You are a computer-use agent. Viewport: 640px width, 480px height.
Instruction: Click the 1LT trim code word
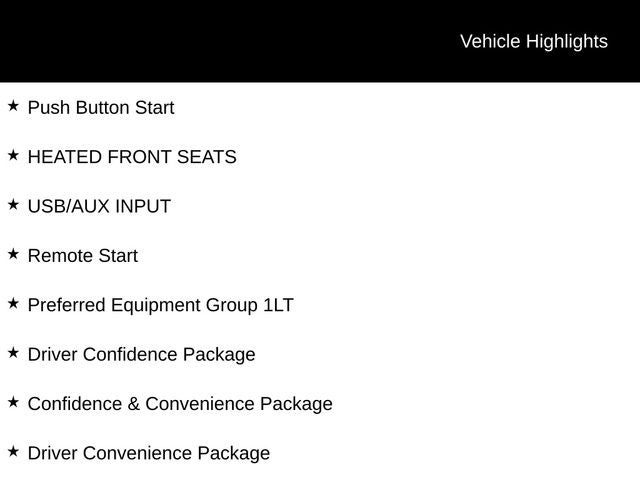(278, 305)
